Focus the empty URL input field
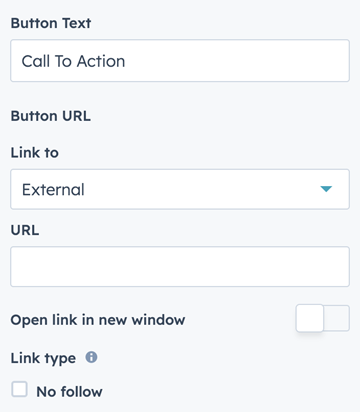This screenshot has width=360, height=412. [180, 267]
